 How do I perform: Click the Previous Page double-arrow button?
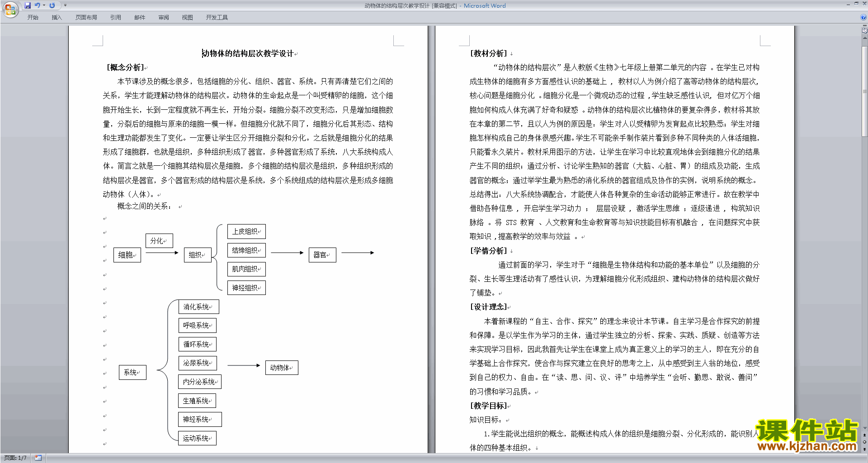(865, 435)
